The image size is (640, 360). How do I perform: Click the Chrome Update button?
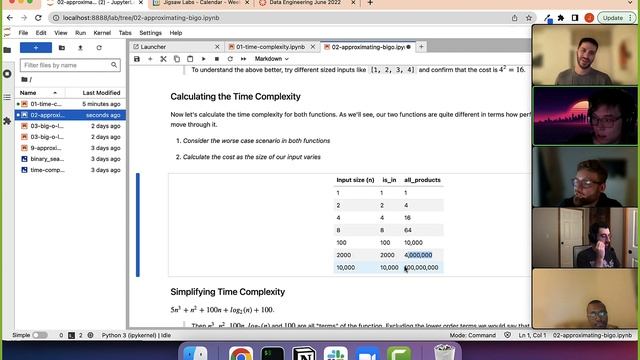[613, 18]
